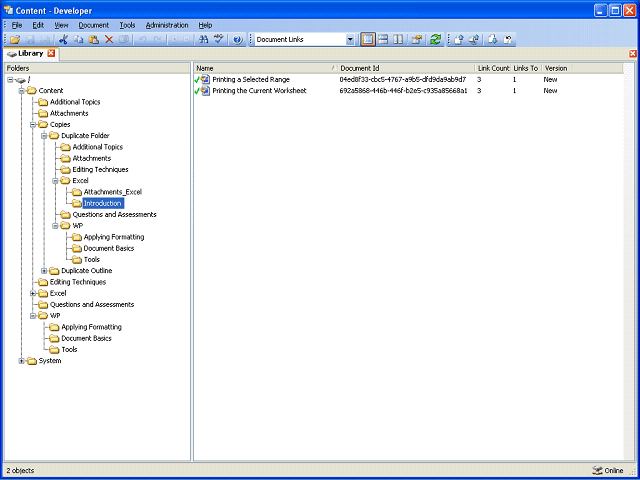Open the Document Links view dropdown
The height and width of the screenshot is (480, 640).
tap(350, 40)
